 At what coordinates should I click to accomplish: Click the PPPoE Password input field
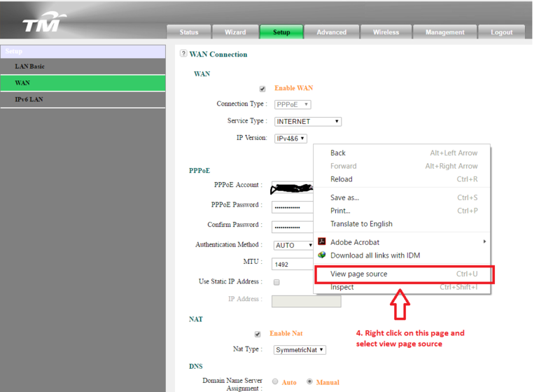click(293, 208)
